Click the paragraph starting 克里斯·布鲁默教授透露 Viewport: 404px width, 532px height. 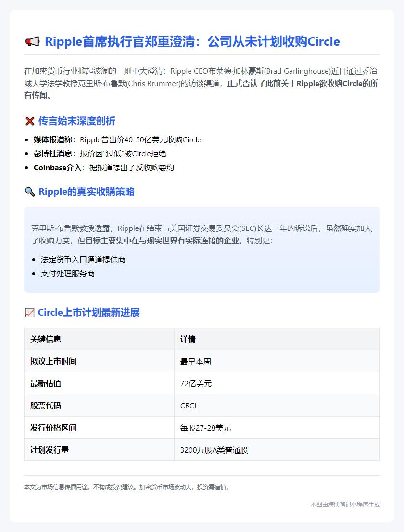click(x=202, y=234)
